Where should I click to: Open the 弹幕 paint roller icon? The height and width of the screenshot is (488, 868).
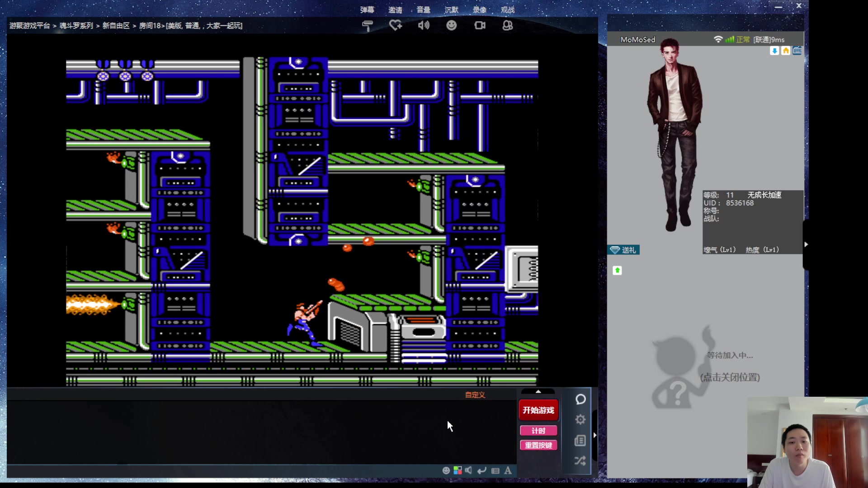coord(368,26)
